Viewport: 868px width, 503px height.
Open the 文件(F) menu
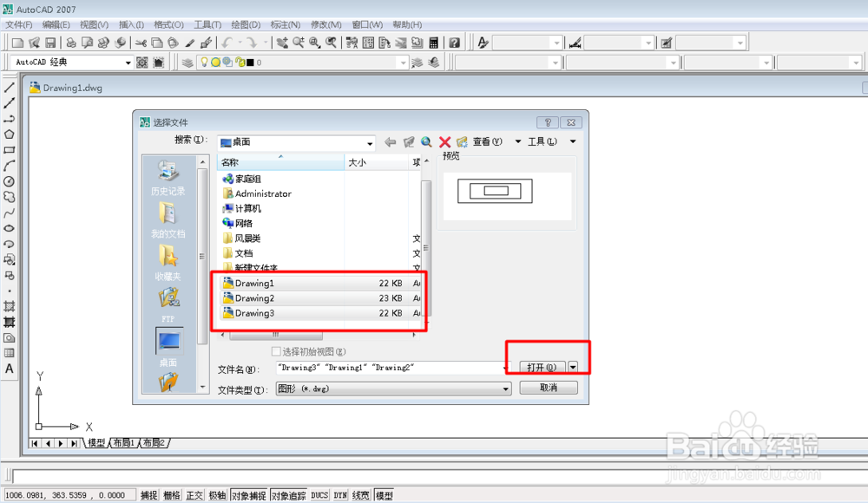(x=19, y=24)
